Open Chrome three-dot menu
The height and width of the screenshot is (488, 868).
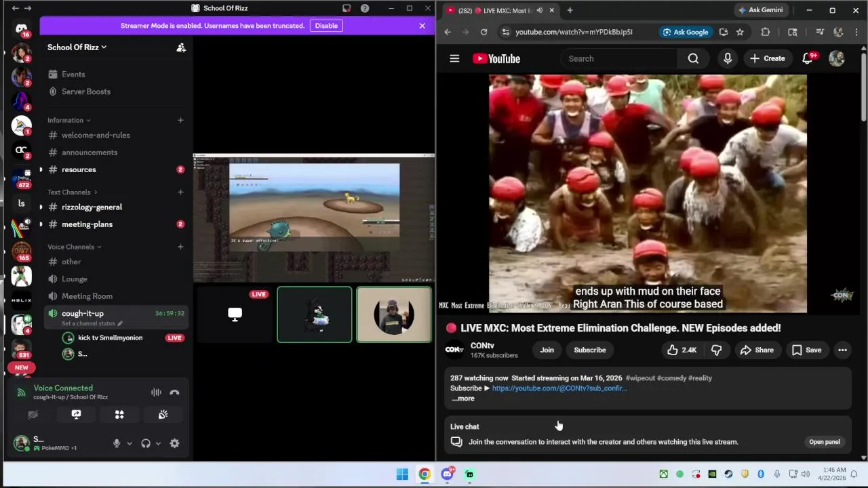855,32
